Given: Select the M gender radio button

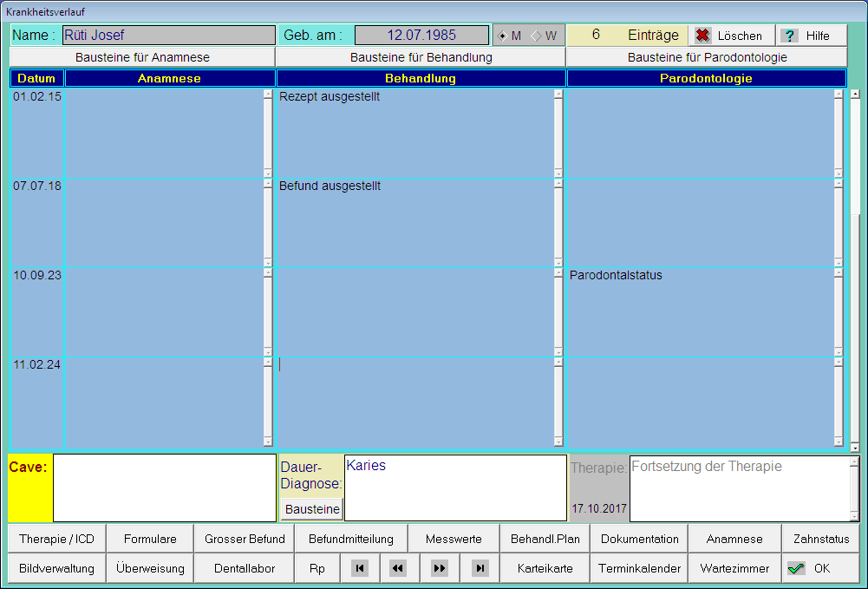Looking at the screenshot, I should (x=504, y=36).
